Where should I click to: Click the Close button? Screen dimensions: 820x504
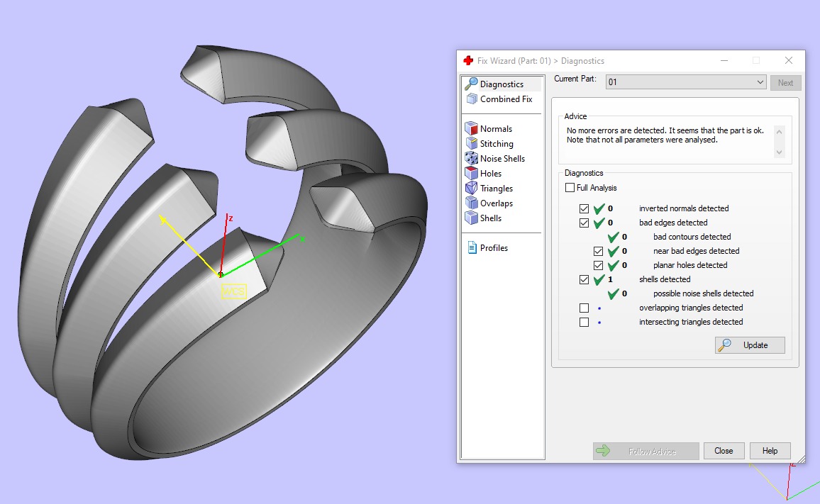[724, 451]
